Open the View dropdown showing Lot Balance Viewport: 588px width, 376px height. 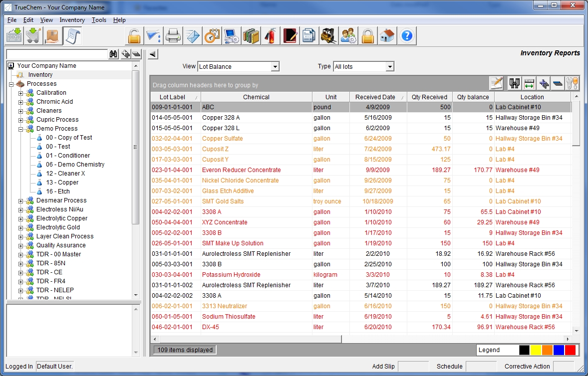click(238, 66)
